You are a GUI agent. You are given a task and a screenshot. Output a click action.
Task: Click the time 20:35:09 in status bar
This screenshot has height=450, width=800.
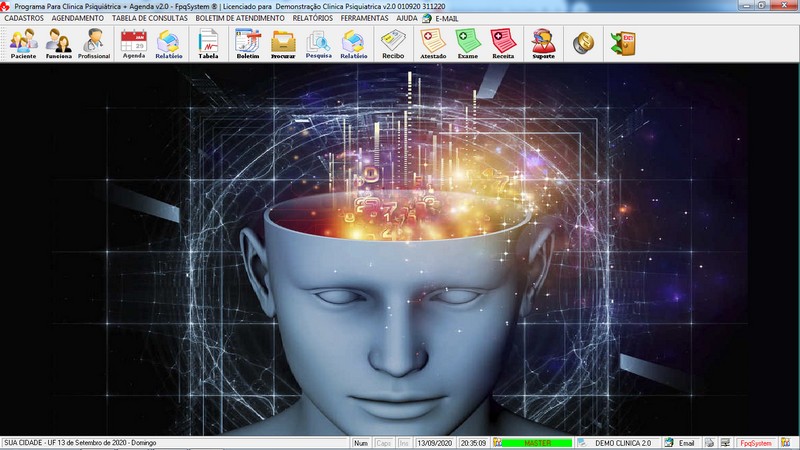(473, 443)
